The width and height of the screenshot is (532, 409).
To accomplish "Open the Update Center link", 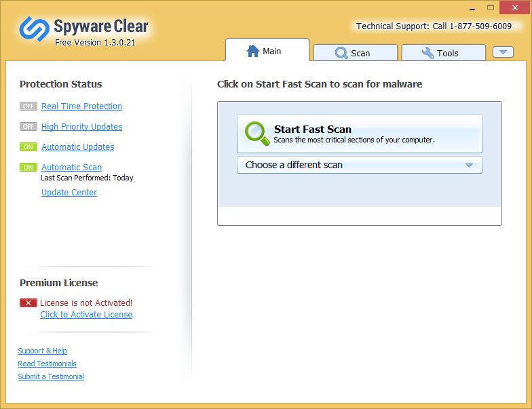I will (69, 193).
